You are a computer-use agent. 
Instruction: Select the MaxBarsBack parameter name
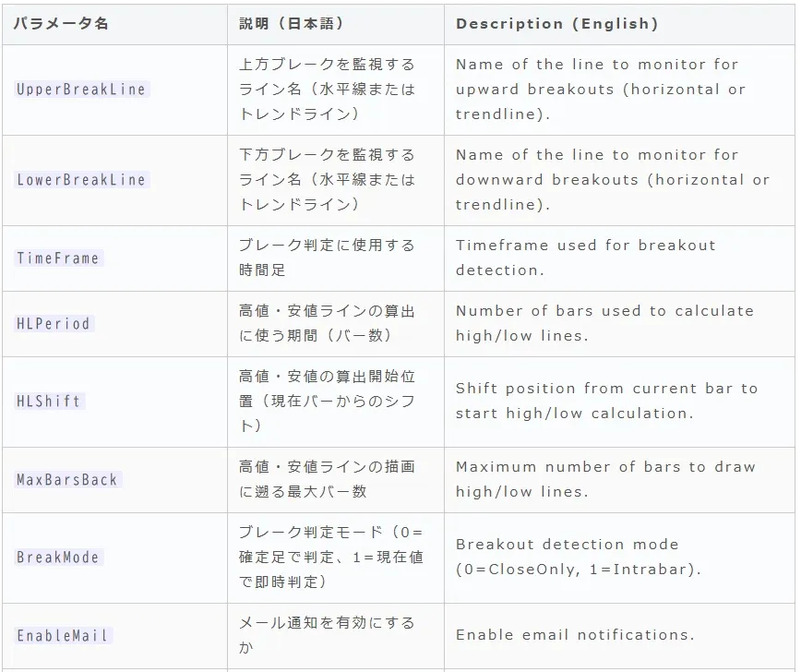click(x=67, y=480)
